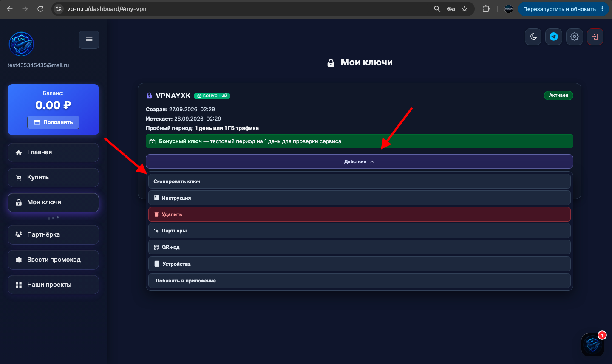Open settings gear icon in header
The image size is (612, 364).
coord(575,37)
